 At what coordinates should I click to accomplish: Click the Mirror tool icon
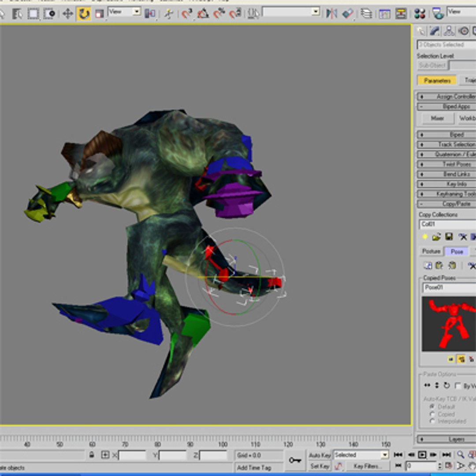pyautogui.click(x=331, y=14)
